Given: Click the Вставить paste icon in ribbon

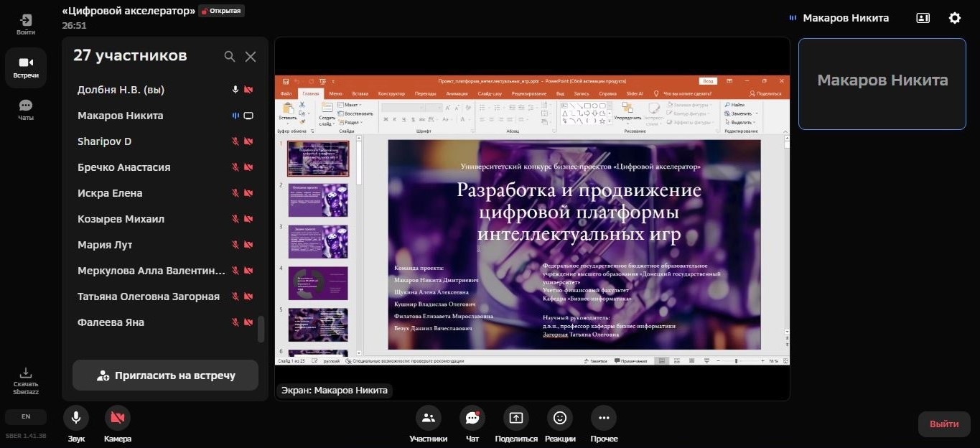Looking at the screenshot, I should coord(288,109).
